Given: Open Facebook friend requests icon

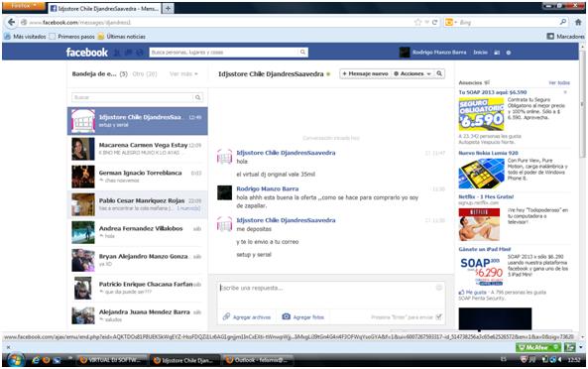Looking at the screenshot, I should (x=117, y=53).
